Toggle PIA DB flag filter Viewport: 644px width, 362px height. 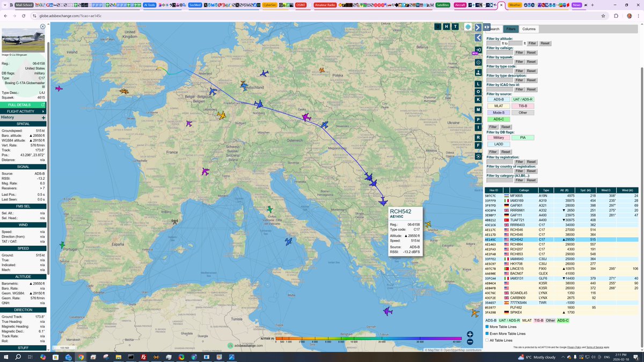[523, 138]
